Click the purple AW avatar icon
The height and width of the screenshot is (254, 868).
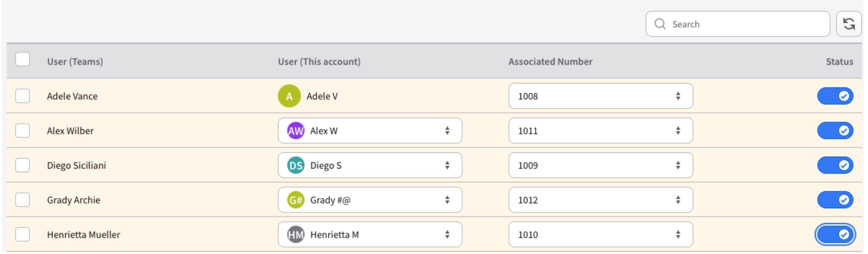coord(295,130)
